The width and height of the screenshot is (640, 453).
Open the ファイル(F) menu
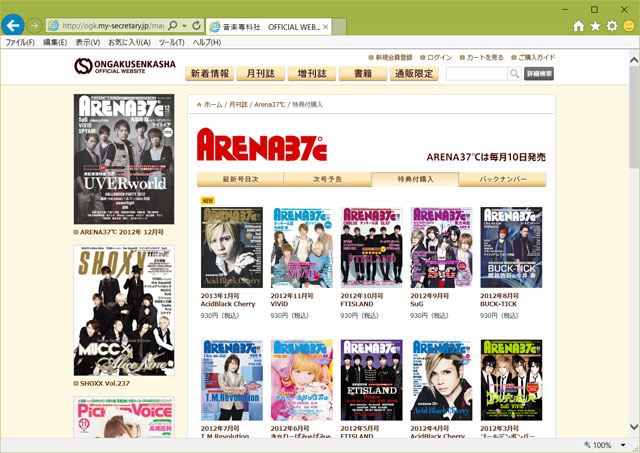click(20, 42)
